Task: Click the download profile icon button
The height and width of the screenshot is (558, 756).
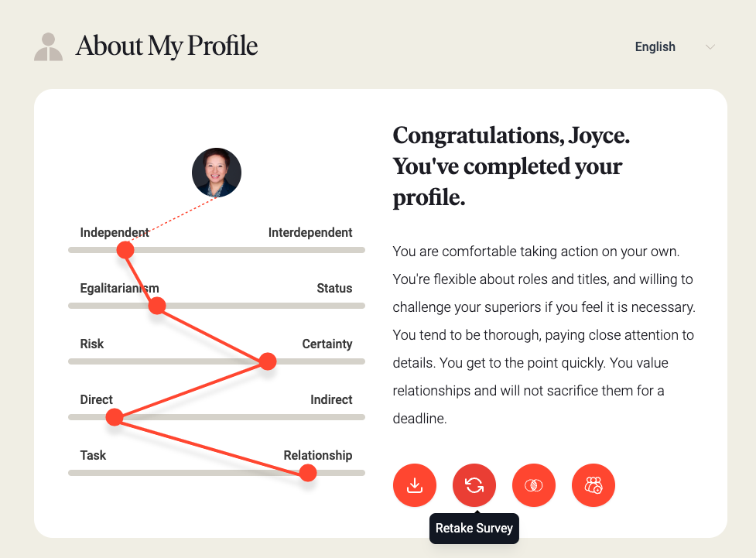Action: (415, 485)
